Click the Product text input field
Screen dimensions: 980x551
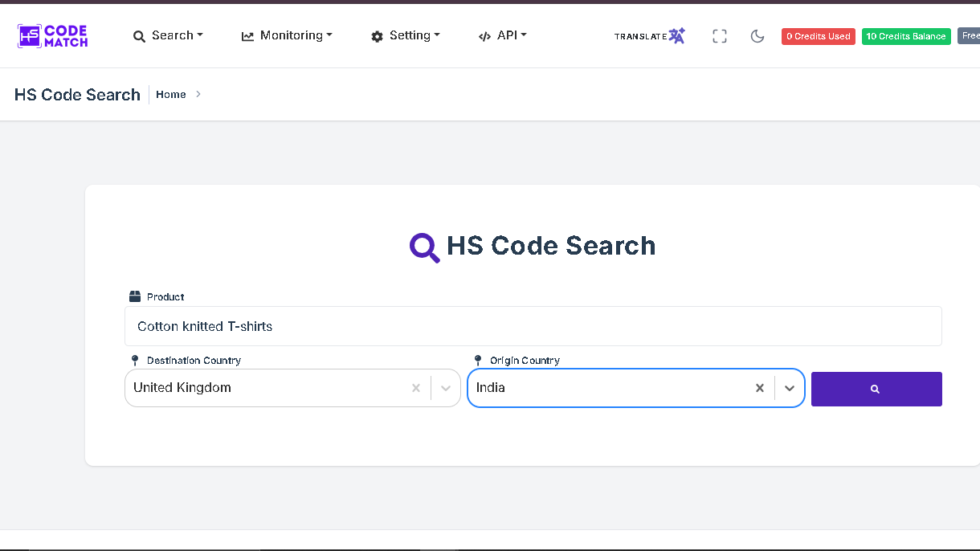[x=533, y=326]
